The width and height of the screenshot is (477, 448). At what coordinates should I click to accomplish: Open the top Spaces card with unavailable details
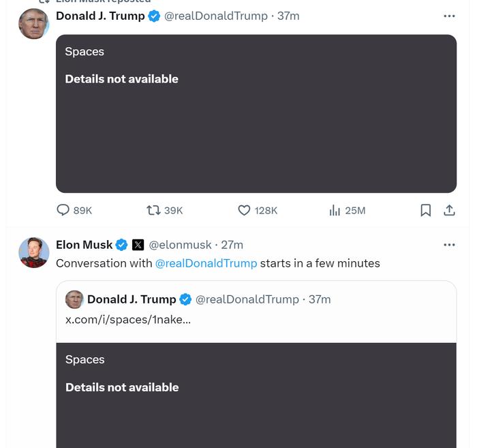click(256, 113)
